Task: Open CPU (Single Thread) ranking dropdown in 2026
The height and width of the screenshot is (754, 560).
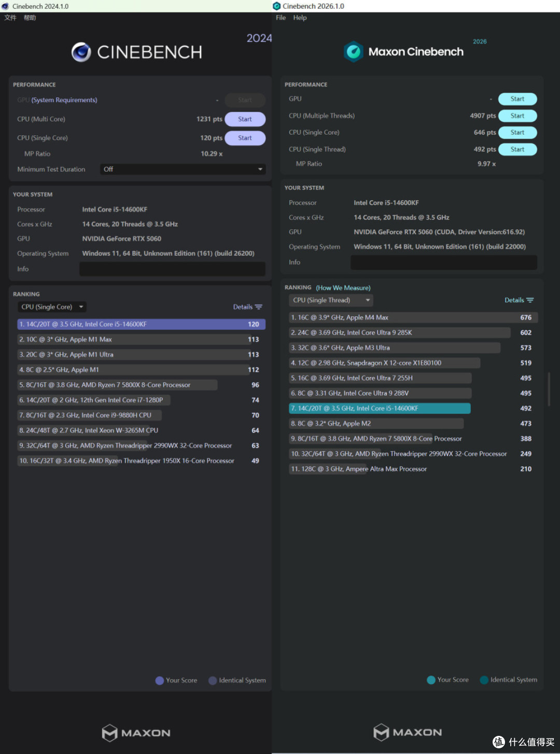Action: click(331, 300)
